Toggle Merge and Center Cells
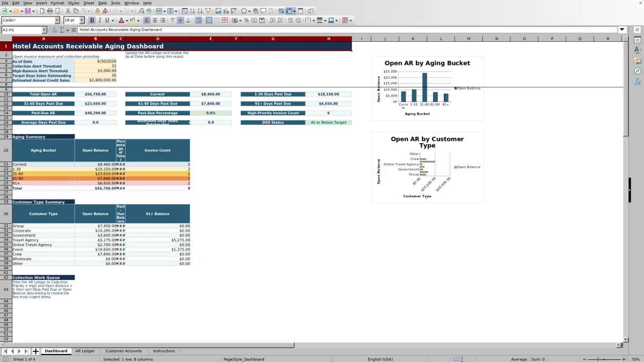This screenshot has height=362, width=644. tap(209, 20)
